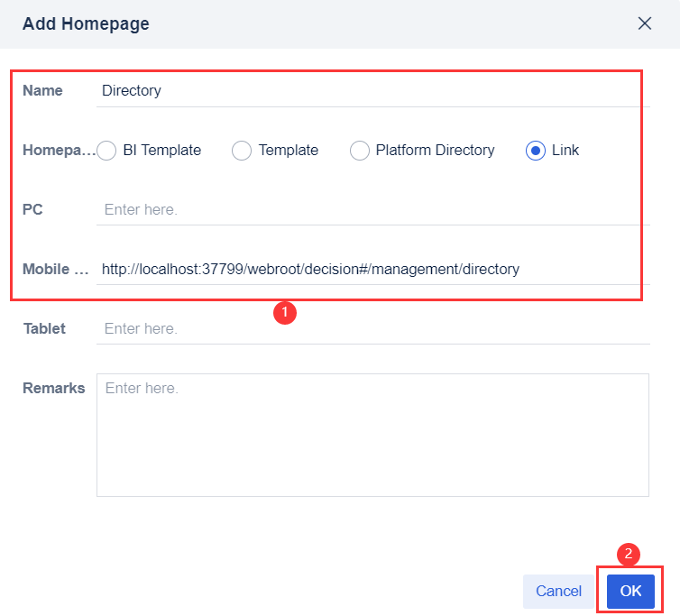Screen dimensions: 680x616
Task: Focus the PC link input field
Action: [373, 209]
